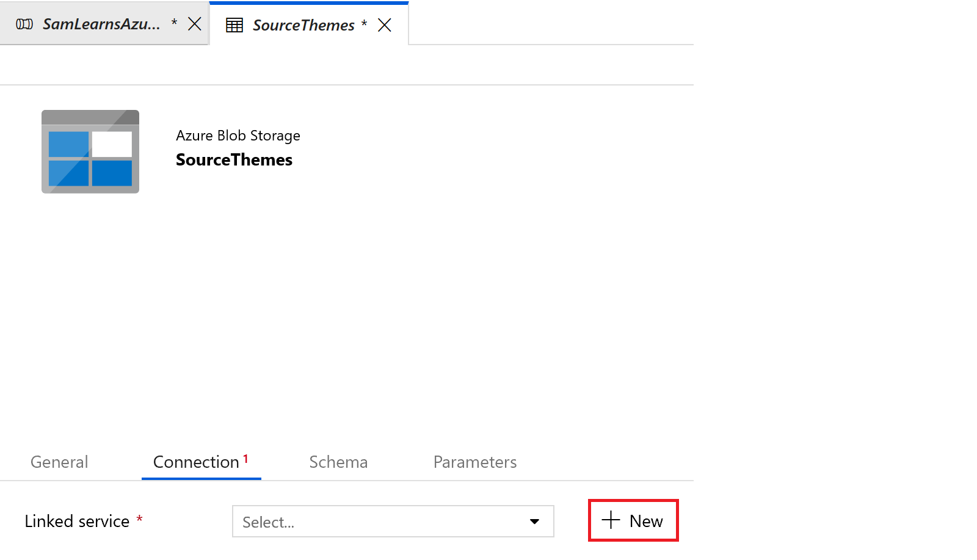Close the SamLearnsAzu... pipeline tab
The height and width of the screenshot is (560, 977).
coord(195,24)
